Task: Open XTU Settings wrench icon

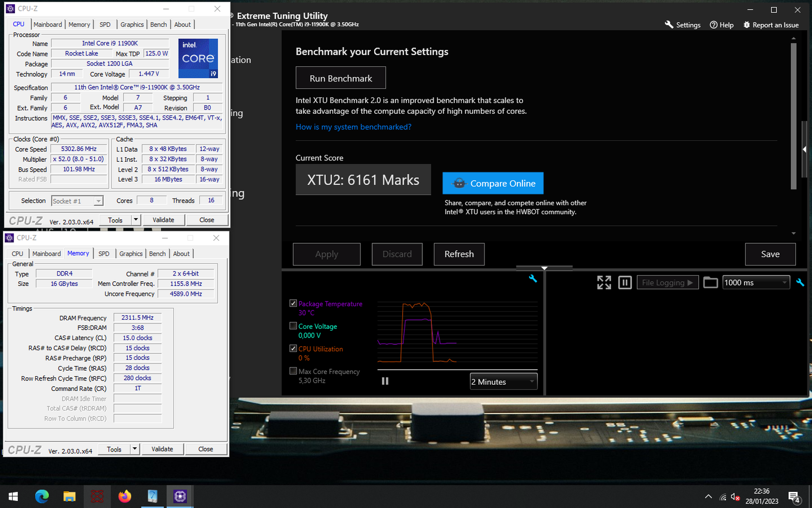Action: coord(669,24)
